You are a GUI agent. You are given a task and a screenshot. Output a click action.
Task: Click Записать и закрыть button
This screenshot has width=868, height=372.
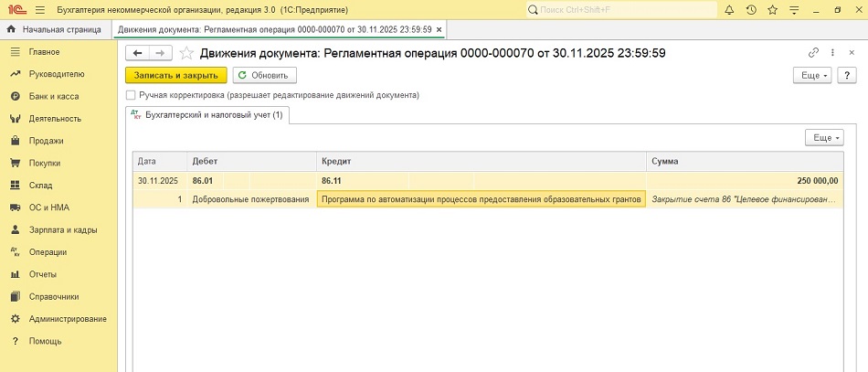click(x=175, y=75)
